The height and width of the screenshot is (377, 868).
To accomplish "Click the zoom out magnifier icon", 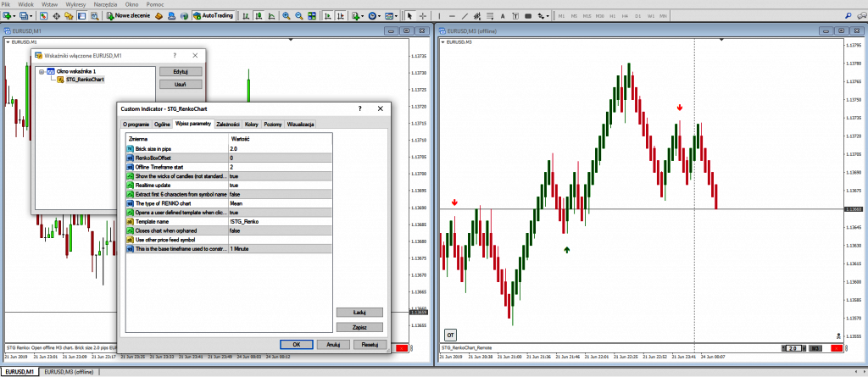I will click(299, 15).
